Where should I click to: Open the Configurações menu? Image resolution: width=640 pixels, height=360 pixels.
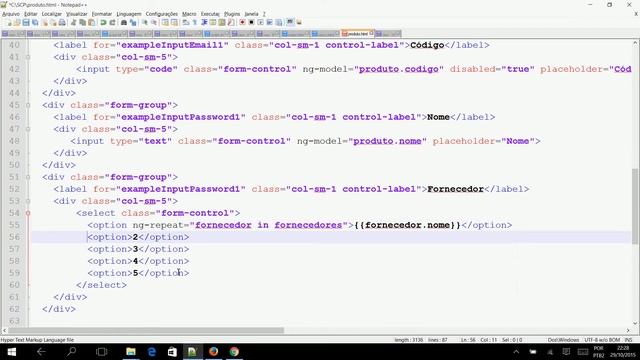162,14
